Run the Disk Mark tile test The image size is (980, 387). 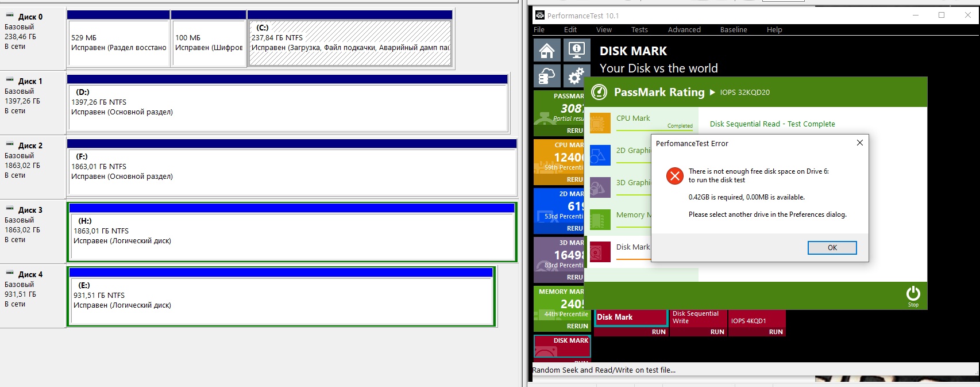click(x=658, y=332)
